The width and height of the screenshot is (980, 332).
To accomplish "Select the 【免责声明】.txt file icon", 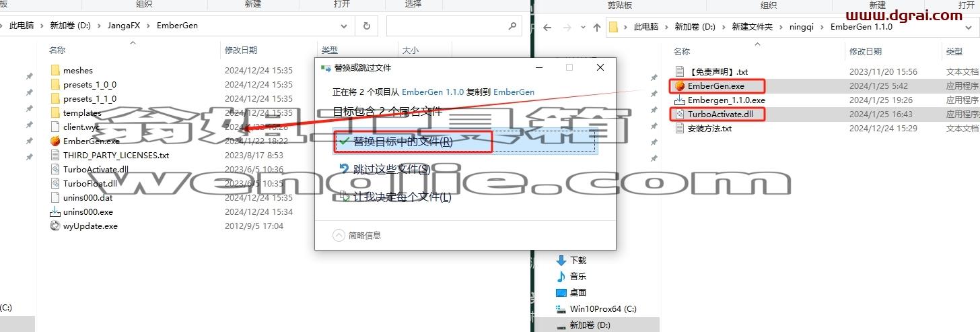I will coord(680,71).
